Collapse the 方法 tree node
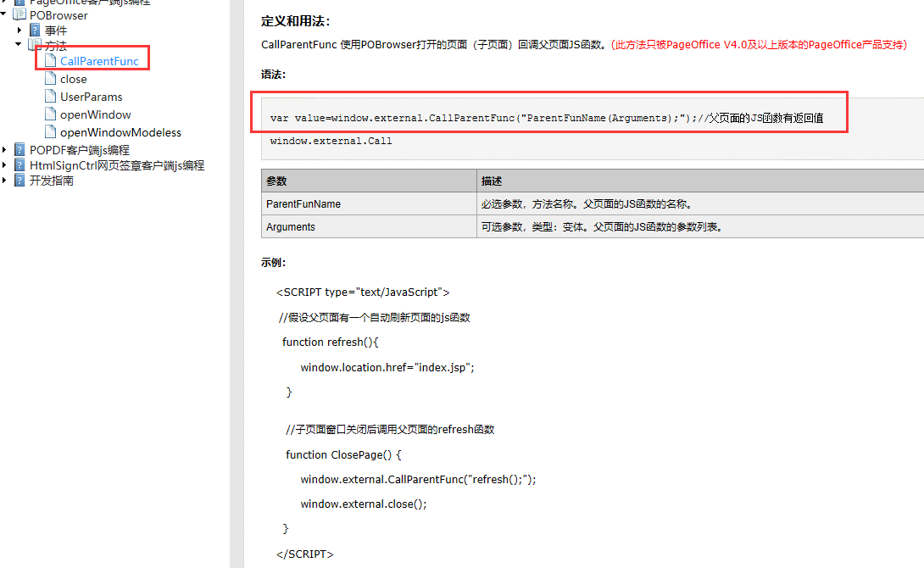The image size is (924, 568). (19, 44)
